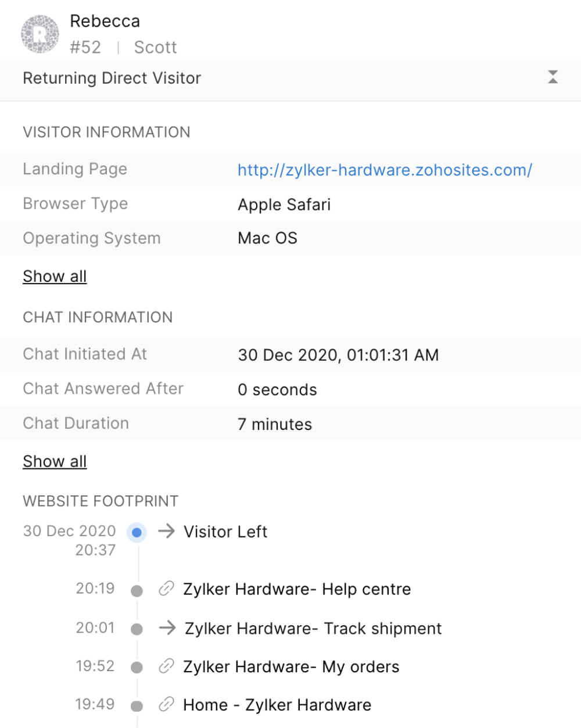The height and width of the screenshot is (728, 581).
Task: Click the WEBSITE FOOTPRINT section header
Action: [101, 501]
